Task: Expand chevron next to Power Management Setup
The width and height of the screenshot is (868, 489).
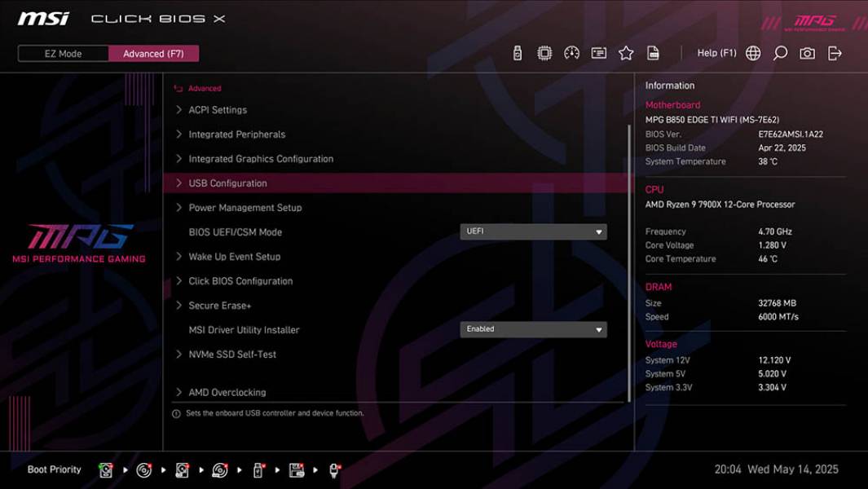Action: pos(178,208)
